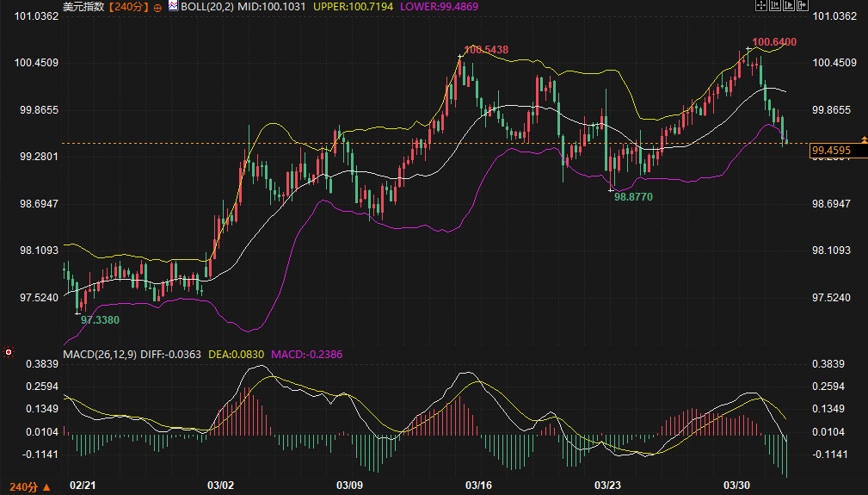Click the 97.3380 low price label
The width and height of the screenshot is (868, 495).
coord(100,319)
